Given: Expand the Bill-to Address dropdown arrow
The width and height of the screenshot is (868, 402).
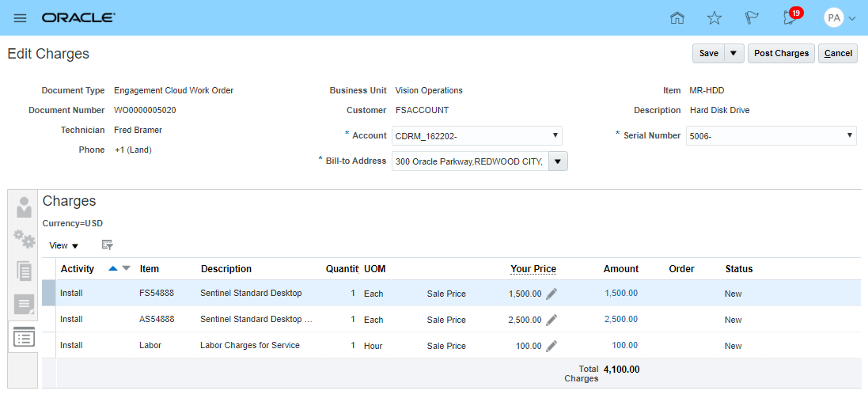Looking at the screenshot, I should (x=558, y=161).
